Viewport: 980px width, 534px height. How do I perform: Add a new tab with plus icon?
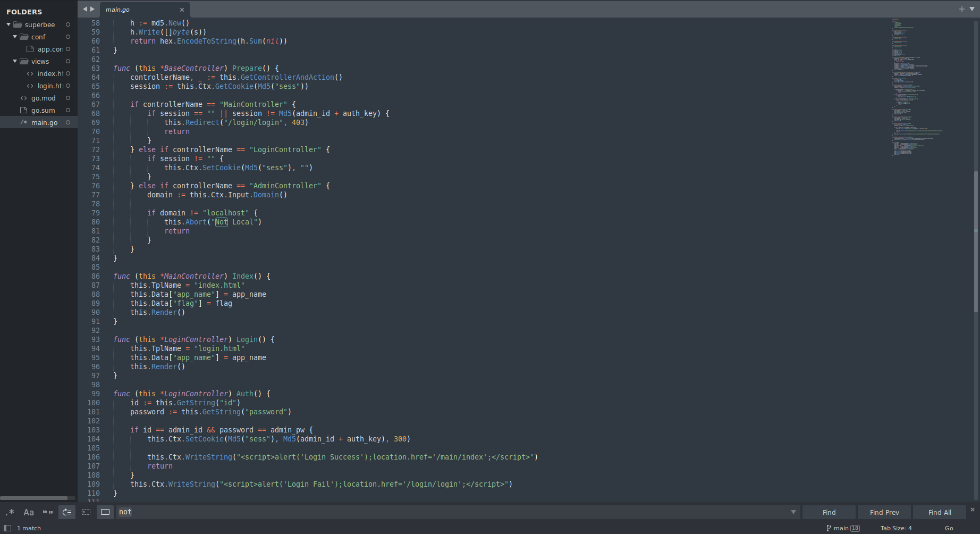coord(961,9)
